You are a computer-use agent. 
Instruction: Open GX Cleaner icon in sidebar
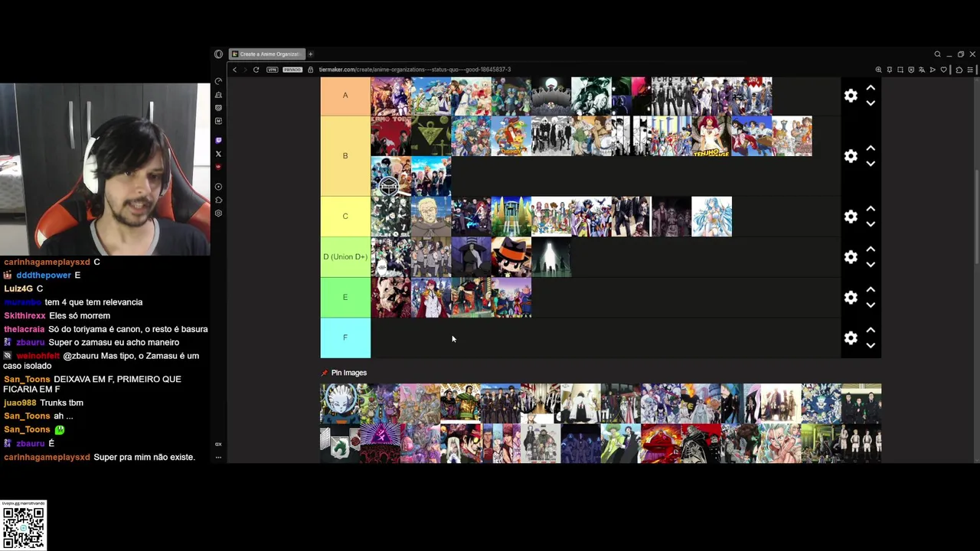pos(218,95)
